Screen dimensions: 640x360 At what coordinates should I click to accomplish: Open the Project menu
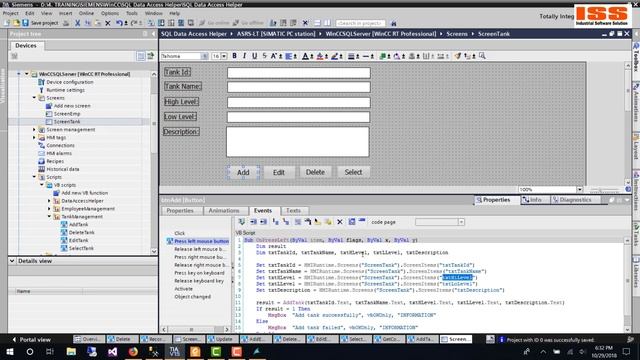tap(11, 13)
